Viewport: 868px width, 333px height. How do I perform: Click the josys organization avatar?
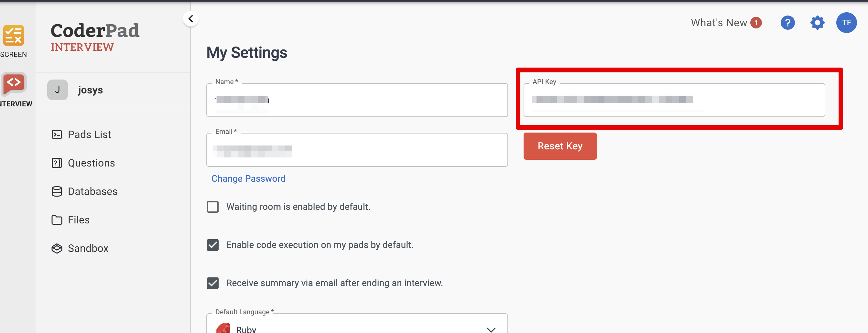[x=57, y=90]
